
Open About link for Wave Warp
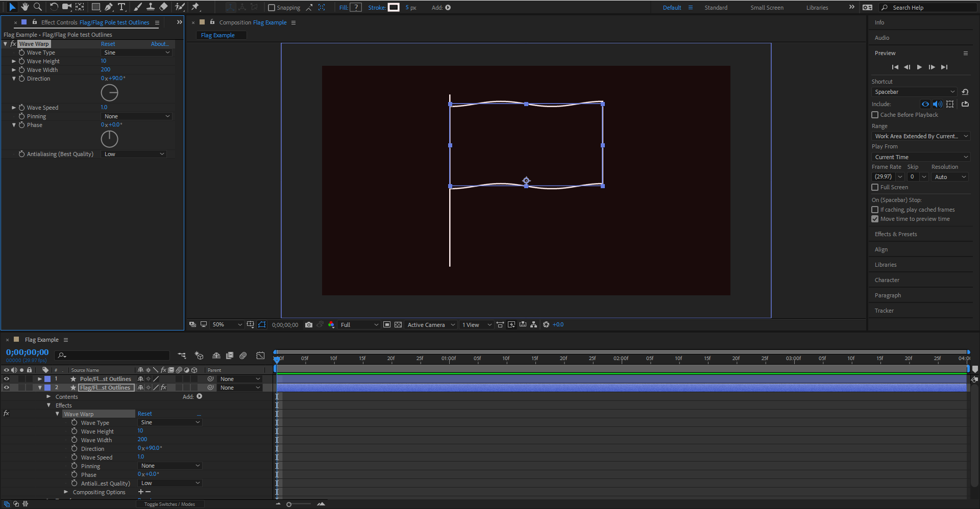click(x=159, y=44)
